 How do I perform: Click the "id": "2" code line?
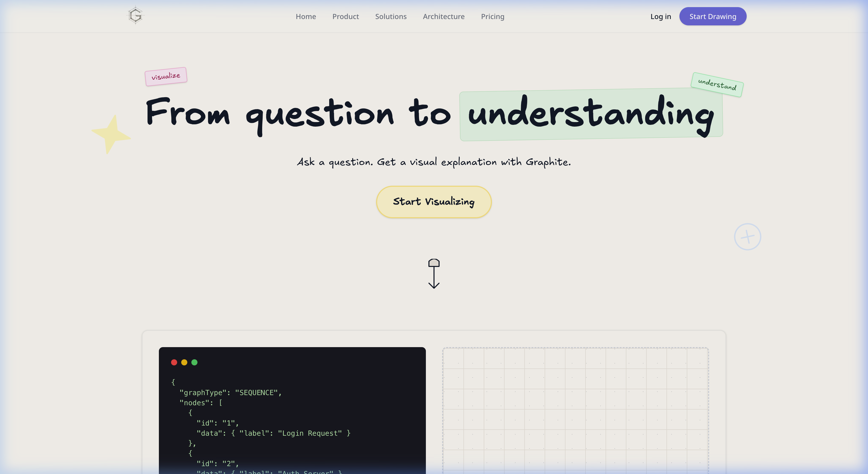click(x=218, y=464)
